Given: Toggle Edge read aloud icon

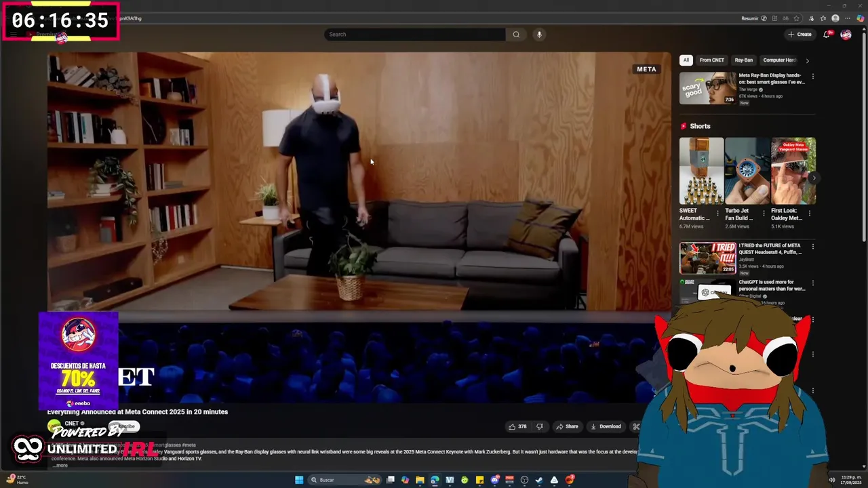Looking at the screenshot, I should 786,18.
